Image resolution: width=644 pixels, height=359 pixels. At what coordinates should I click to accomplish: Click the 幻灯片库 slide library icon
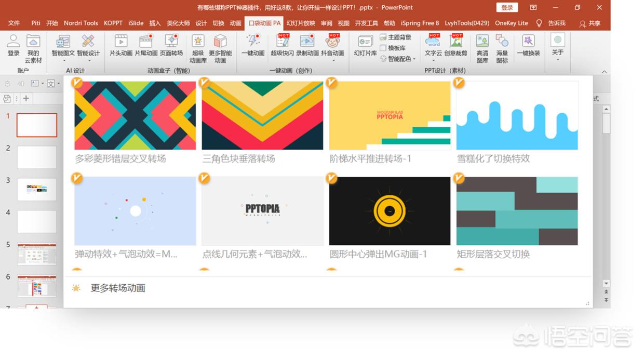(365, 42)
